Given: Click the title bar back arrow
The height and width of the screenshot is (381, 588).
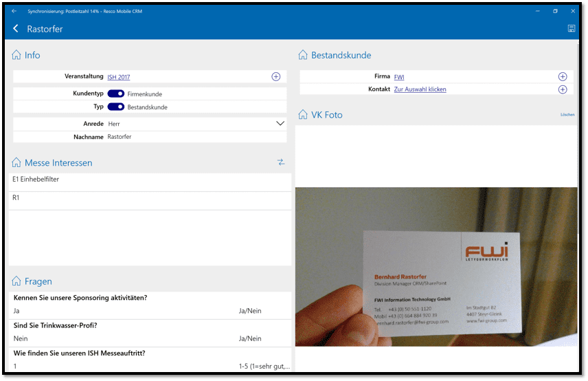Looking at the screenshot, I should 14,11.
